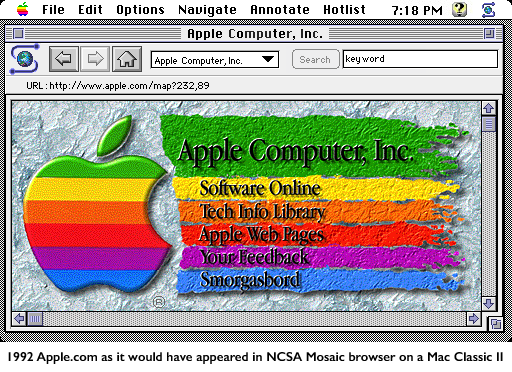
Task: Go back with the left arrow button
Action: point(64,59)
